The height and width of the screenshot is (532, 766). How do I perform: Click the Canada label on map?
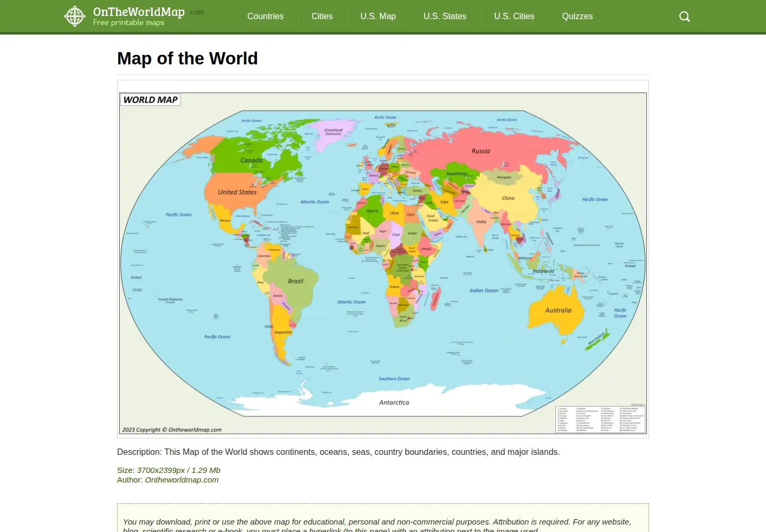251,160
